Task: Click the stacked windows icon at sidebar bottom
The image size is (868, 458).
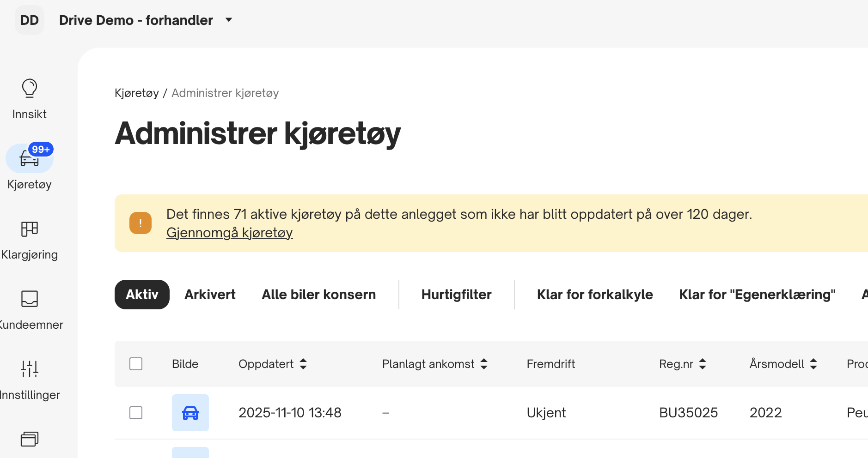Action: 30,439
